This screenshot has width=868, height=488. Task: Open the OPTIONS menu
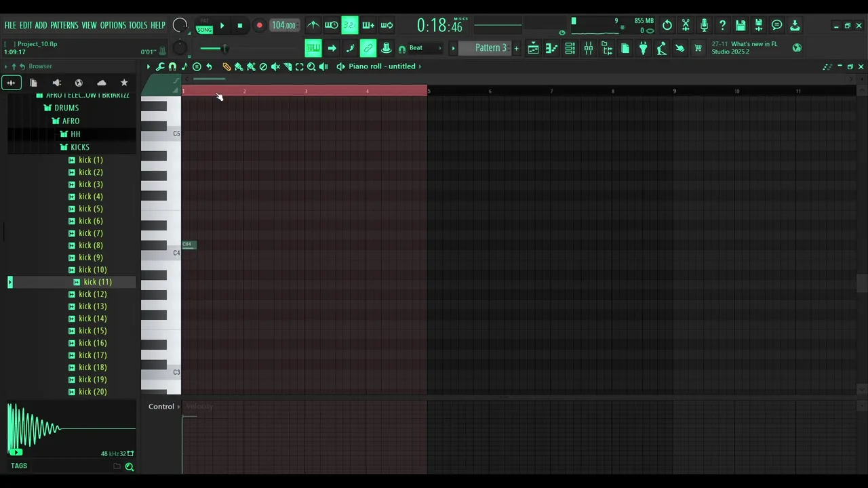[x=113, y=25]
